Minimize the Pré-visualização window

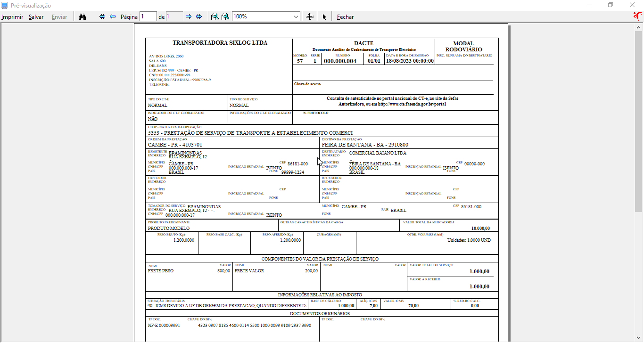tap(589, 5)
